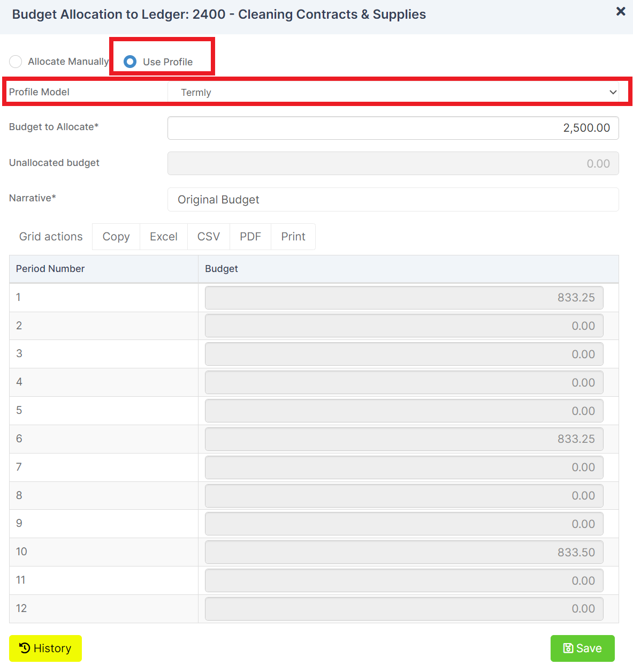Click the Save disk icon

coord(568,648)
